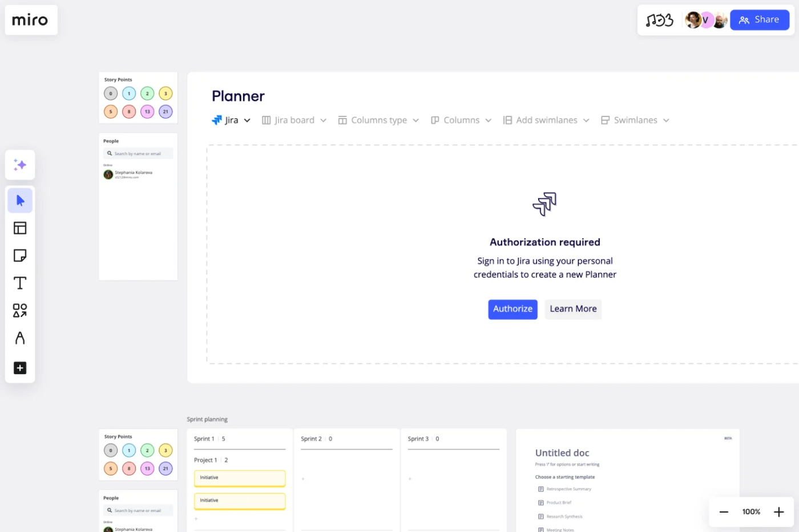Viewport: 799px width, 532px height.
Task: Click the first Initiative card in Sprint 1
Action: [x=240, y=478]
